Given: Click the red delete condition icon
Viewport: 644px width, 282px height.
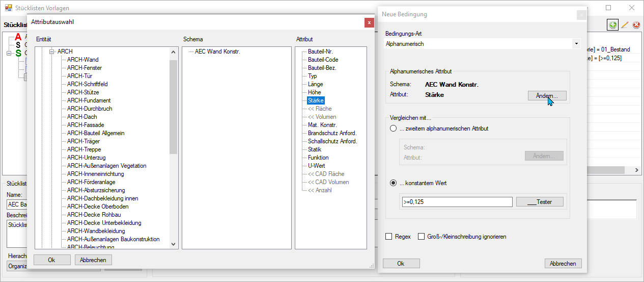Looking at the screenshot, I should tap(636, 24).
